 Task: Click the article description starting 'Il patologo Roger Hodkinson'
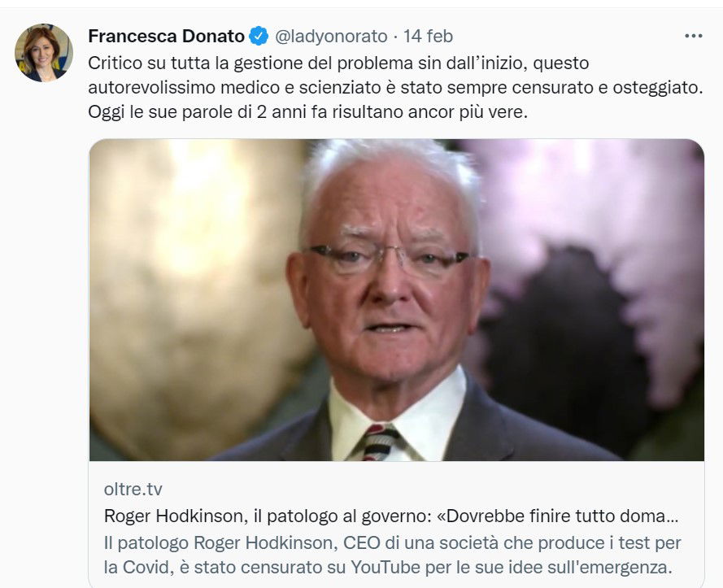[x=392, y=553]
